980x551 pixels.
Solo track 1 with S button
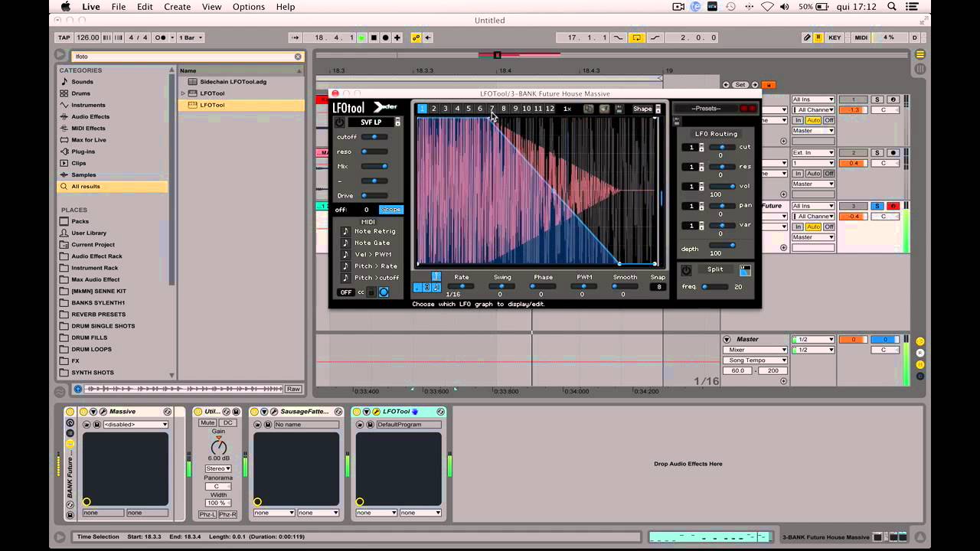tap(877, 99)
